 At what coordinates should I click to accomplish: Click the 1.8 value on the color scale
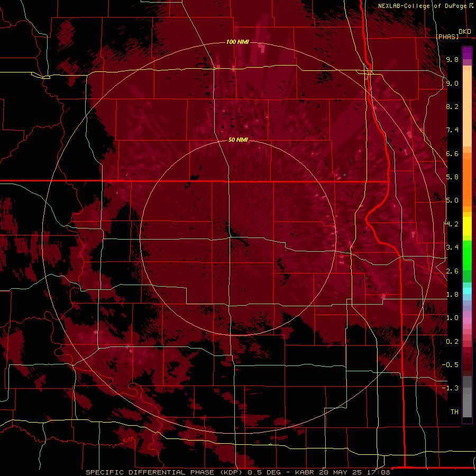coord(452,295)
